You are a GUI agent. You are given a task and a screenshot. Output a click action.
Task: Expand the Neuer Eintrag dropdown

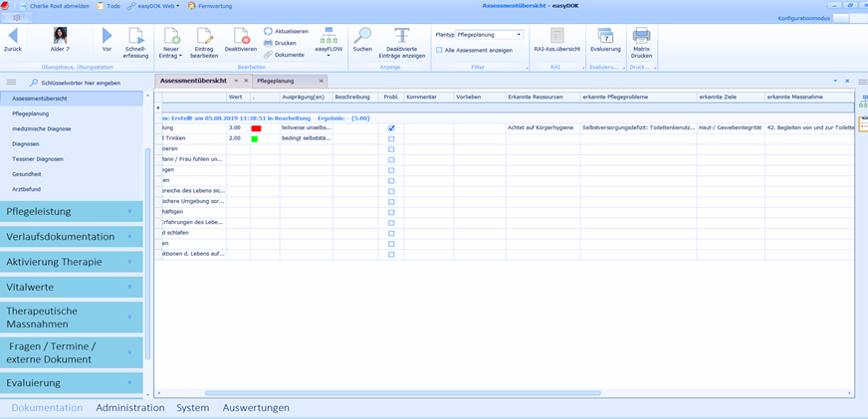(170, 56)
